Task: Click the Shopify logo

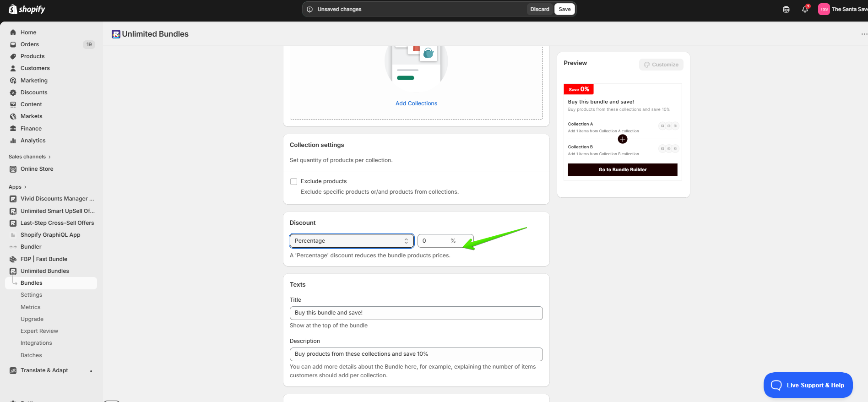Action: (27, 9)
